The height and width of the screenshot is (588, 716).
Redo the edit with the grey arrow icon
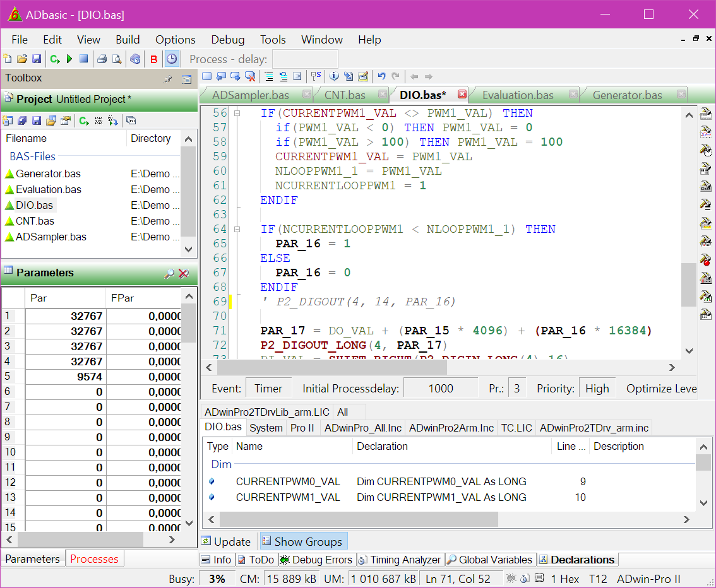tap(396, 76)
